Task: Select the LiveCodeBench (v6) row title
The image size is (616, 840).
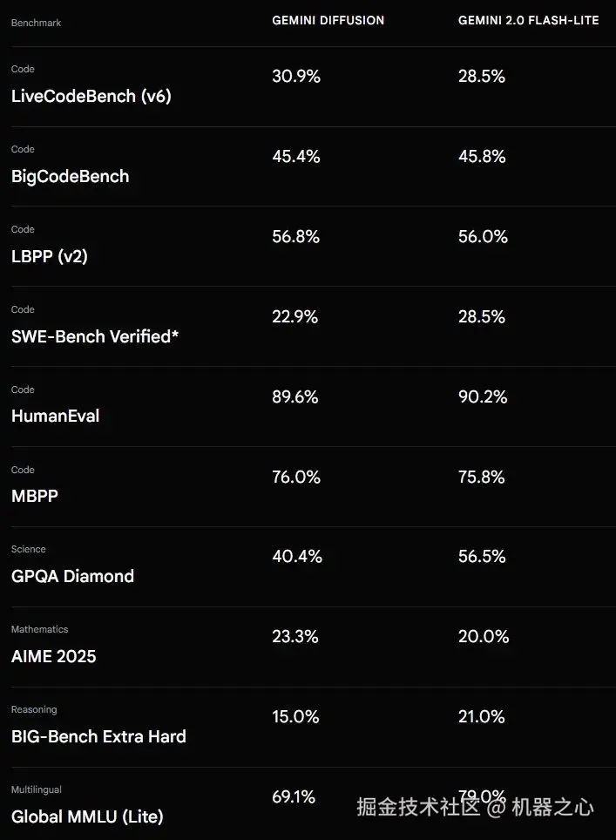Action: click(91, 97)
